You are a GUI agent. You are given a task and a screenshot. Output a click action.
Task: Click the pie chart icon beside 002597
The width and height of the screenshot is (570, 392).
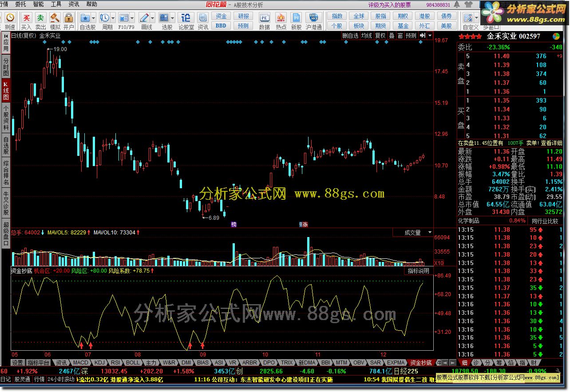click(556, 36)
